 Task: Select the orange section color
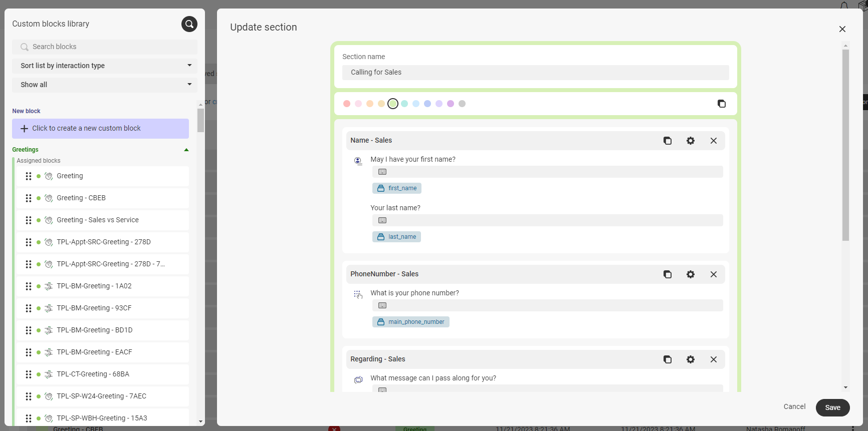(x=370, y=104)
